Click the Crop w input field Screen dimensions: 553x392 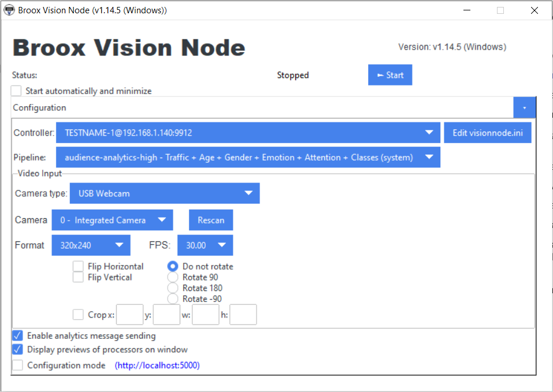click(206, 315)
